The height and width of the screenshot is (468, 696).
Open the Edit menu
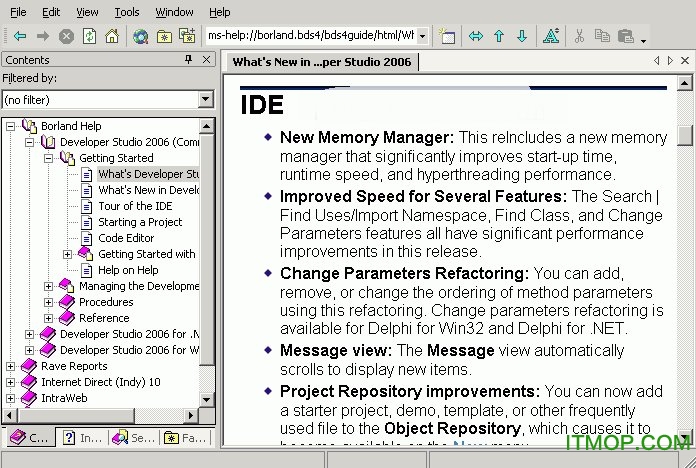pyautogui.click(x=51, y=12)
